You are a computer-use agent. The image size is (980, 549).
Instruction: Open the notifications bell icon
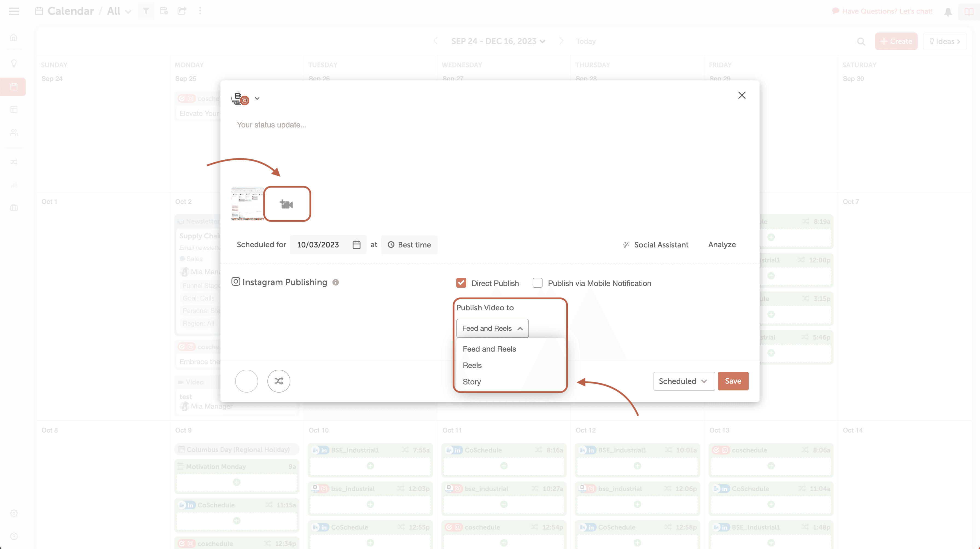(948, 11)
